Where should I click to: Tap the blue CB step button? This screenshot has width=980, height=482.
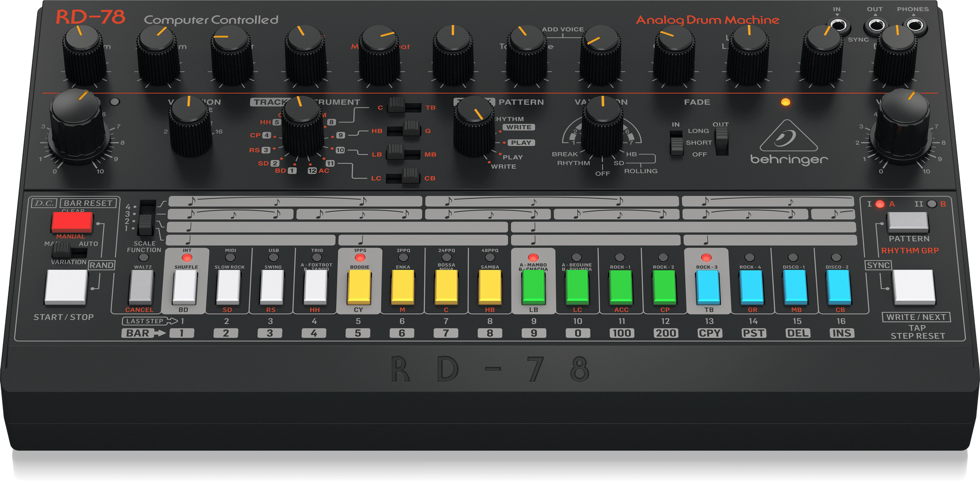[x=839, y=287]
